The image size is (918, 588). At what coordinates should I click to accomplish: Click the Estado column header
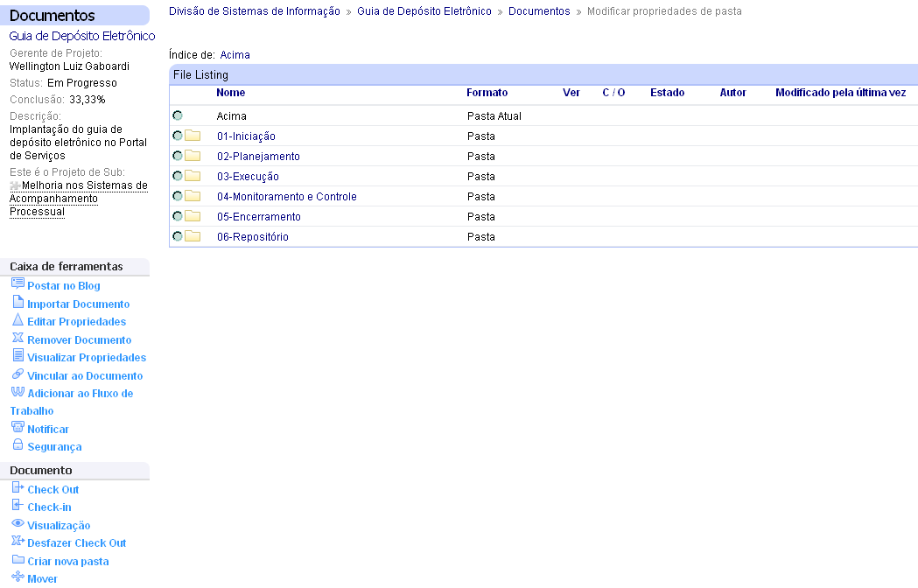[668, 93]
